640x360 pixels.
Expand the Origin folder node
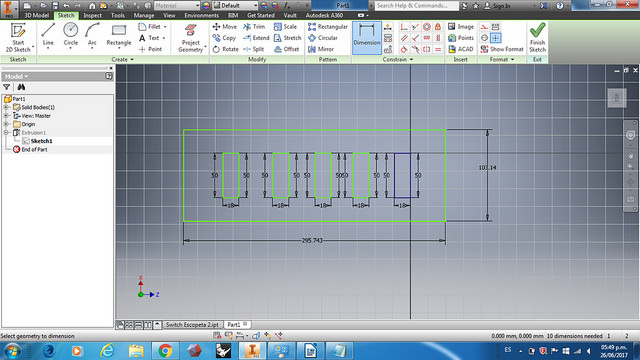click(x=6, y=124)
